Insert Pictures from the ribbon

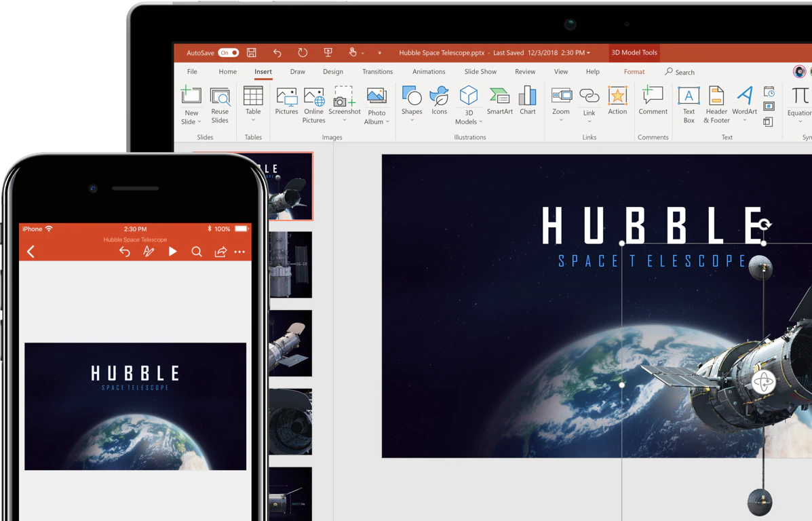tap(286, 101)
